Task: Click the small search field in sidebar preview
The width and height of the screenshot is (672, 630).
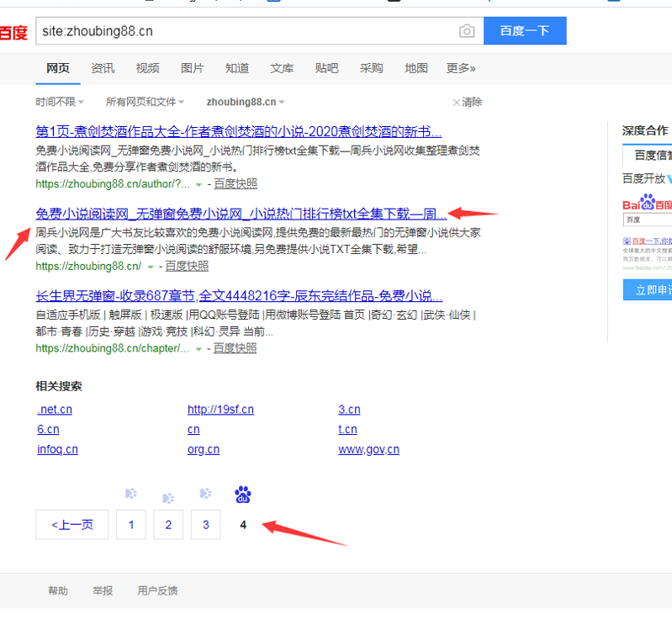Action: click(x=648, y=220)
